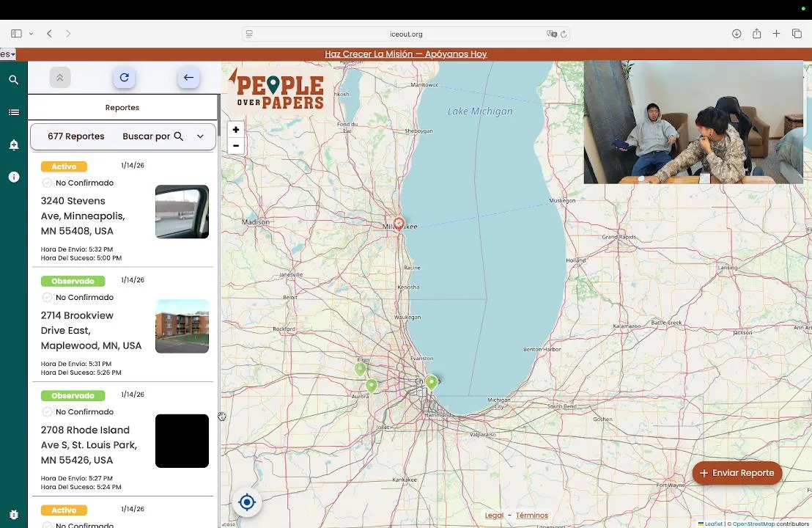Open the 'es' language dropdown

[8, 54]
